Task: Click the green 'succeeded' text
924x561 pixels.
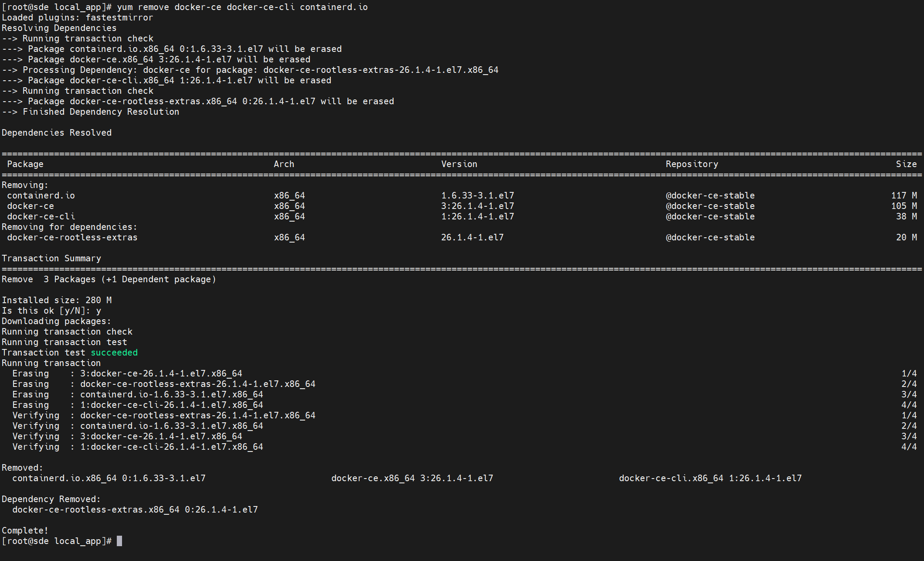Action: 114,352
